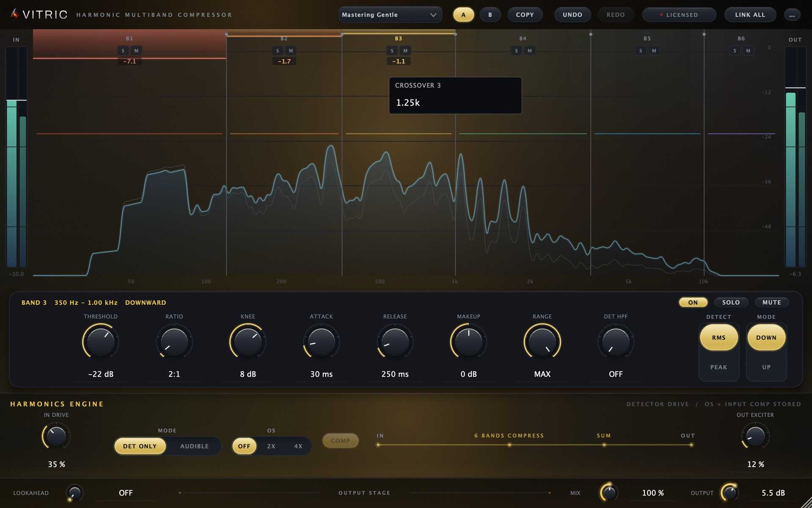Image resolution: width=812 pixels, height=508 pixels.
Task: Toggle the COMP button in Harmonics Engine
Action: [340, 441]
